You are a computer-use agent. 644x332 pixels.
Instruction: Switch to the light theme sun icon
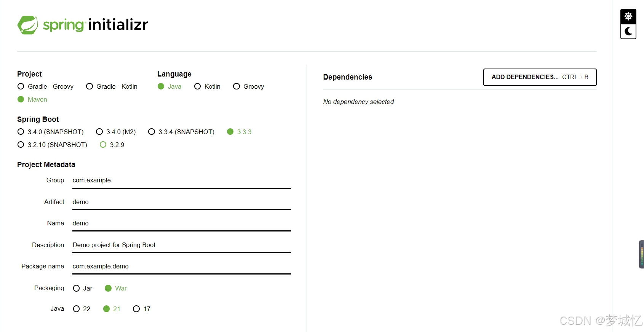(x=628, y=16)
